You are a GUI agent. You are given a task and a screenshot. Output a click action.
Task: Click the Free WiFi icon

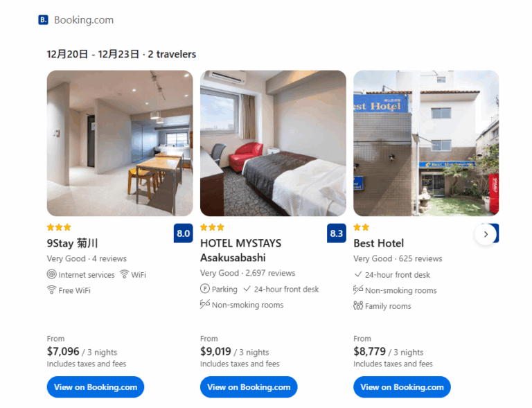[x=51, y=290]
